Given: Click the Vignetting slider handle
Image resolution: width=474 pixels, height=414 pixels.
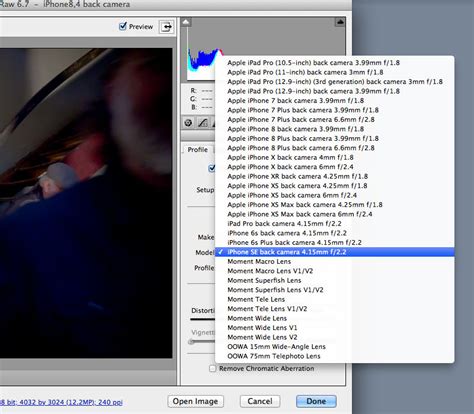Looking at the screenshot, I should coord(191,342).
